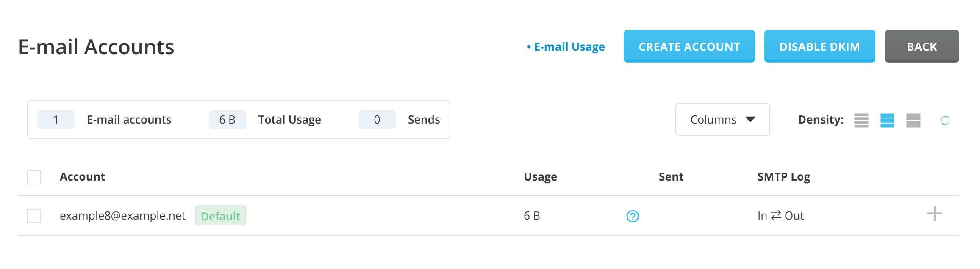Click the refresh table icon
Viewport: 980px width, 269px height.
tap(945, 121)
